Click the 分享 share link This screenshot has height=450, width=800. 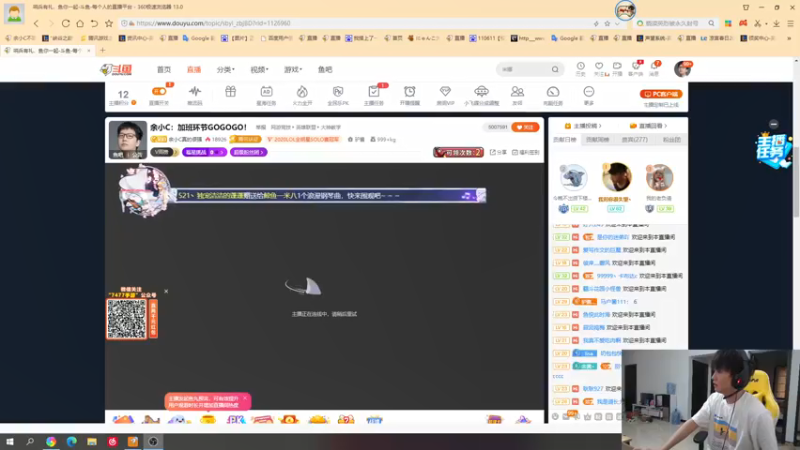coord(498,152)
